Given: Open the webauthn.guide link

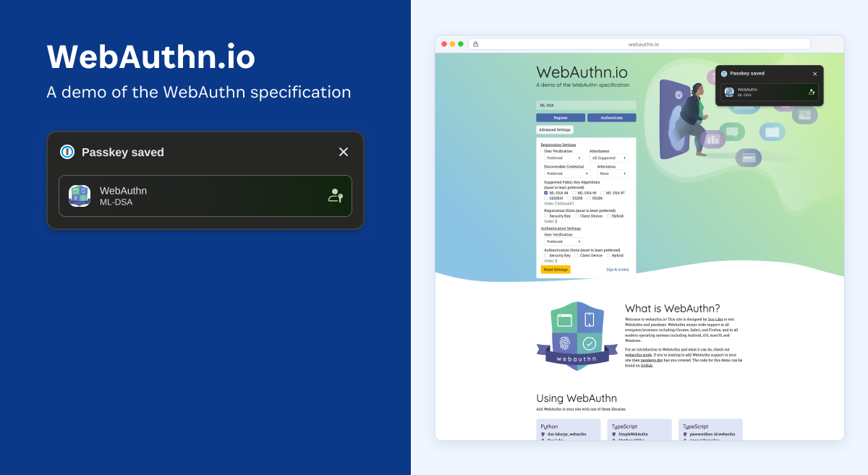Looking at the screenshot, I should click(639, 355).
